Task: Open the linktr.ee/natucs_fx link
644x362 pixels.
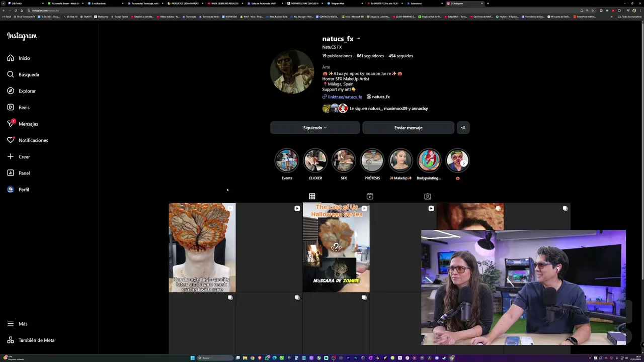Action: pos(342,97)
